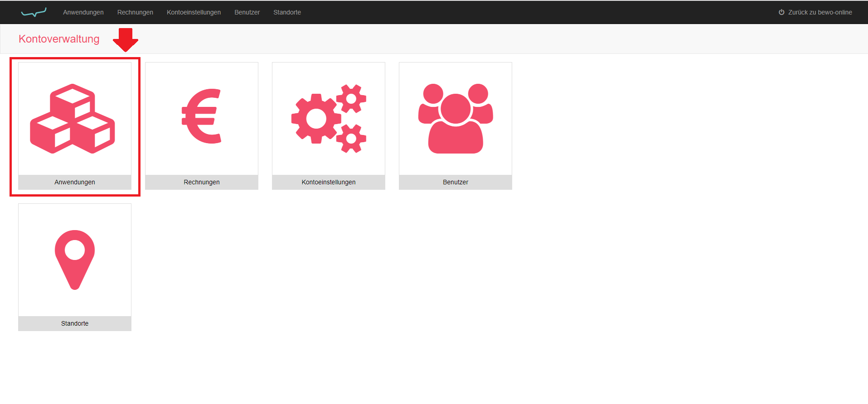The image size is (868, 404).
Task: Open the Anwendungen cubes icon tile
Action: pos(73,119)
